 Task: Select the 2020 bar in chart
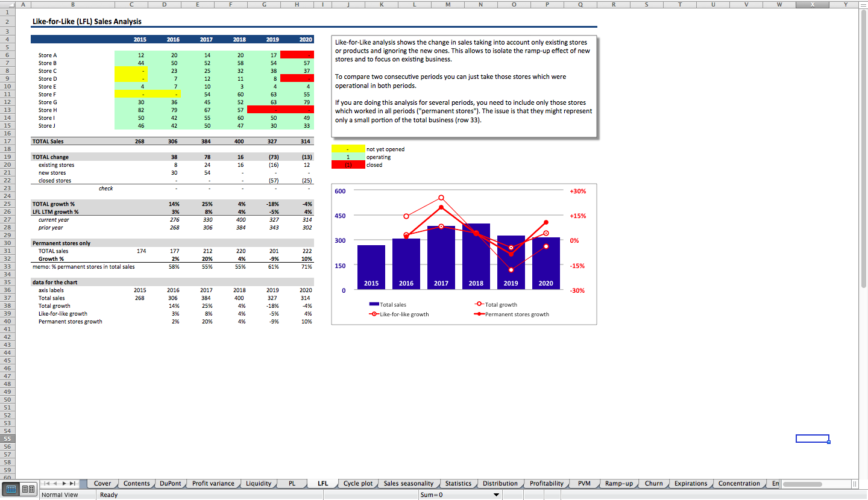[546, 264]
